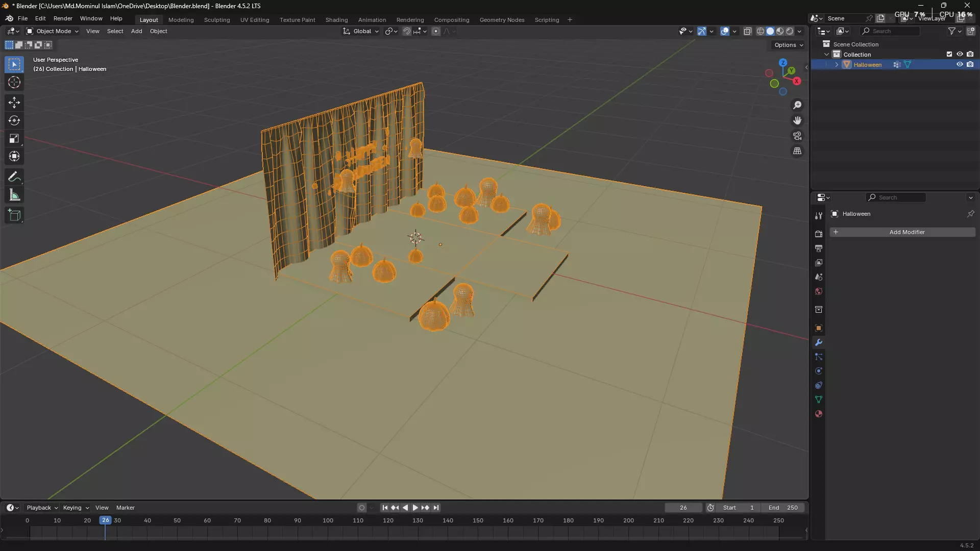The width and height of the screenshot is (980, 551).
Task: Toggle X-ray mode
Action: coord(748,31)
